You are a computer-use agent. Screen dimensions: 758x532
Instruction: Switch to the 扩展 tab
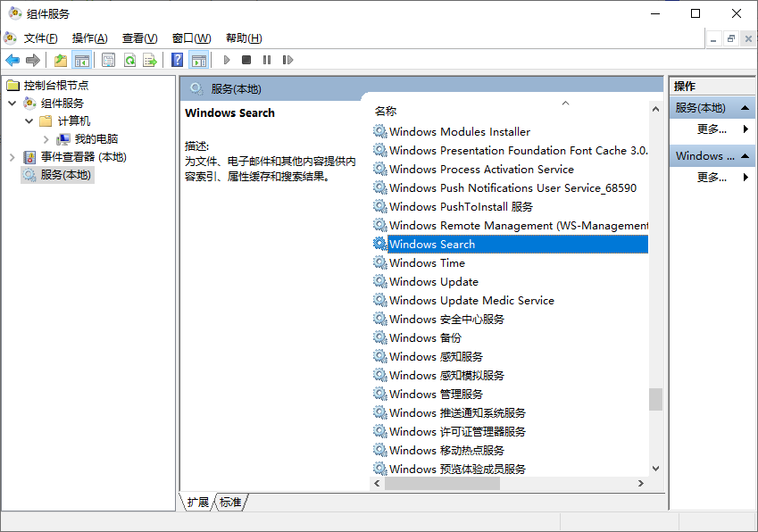tap(197, 502)
